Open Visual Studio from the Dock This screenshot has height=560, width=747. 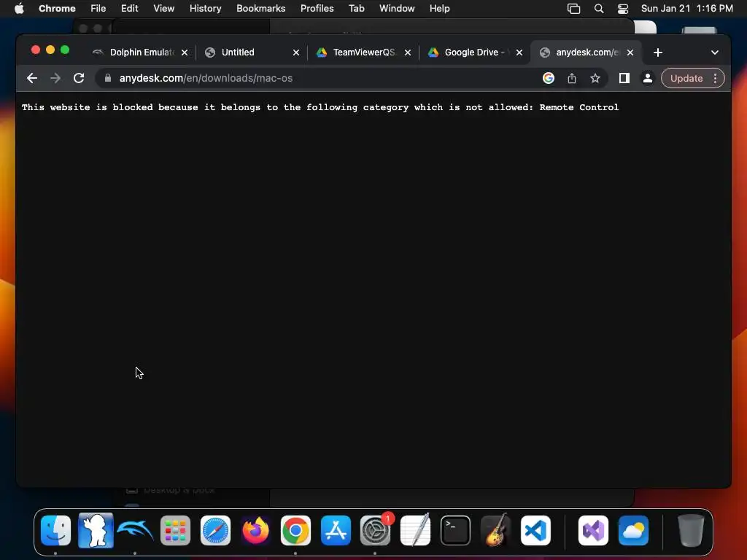point(593,531)
